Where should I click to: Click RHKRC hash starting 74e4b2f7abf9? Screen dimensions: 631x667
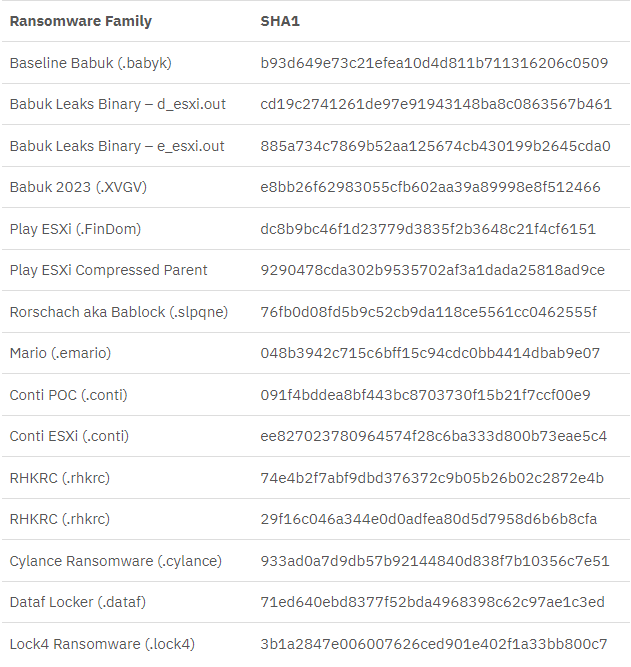click(432, 478)
